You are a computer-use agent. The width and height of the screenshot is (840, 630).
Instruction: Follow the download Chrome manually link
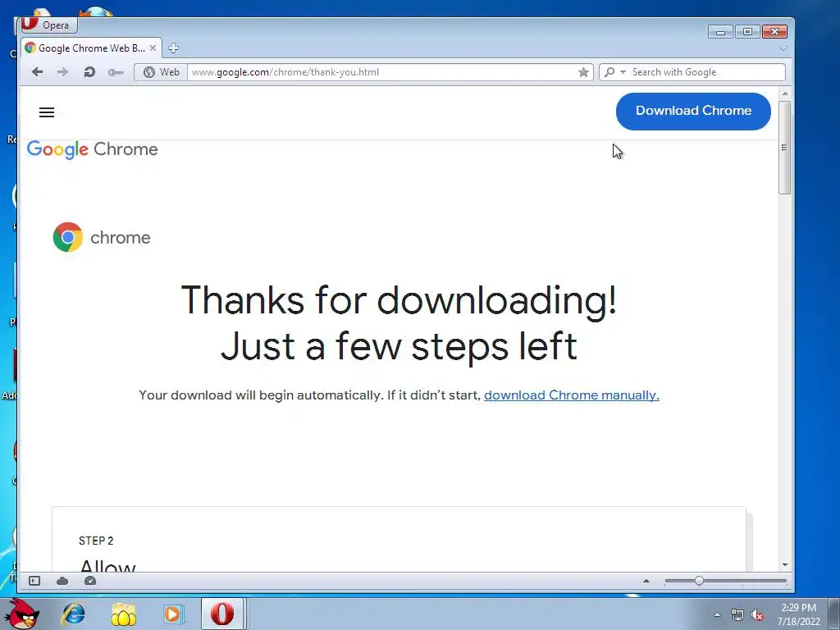click(x=572, y=395)
